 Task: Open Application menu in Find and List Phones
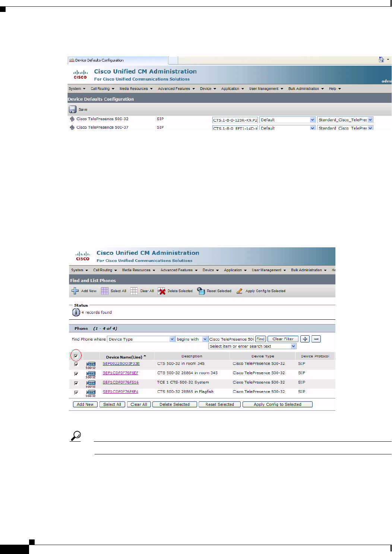point(235,270)
